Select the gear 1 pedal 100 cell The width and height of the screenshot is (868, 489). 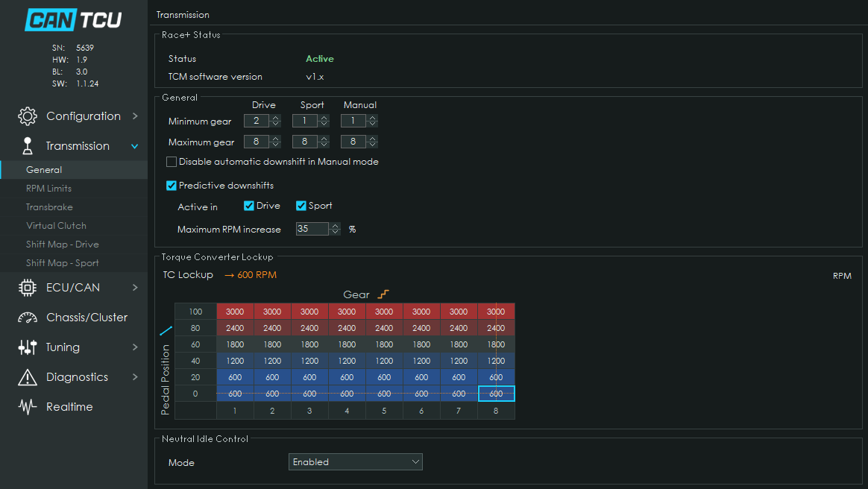click(235, 312)
